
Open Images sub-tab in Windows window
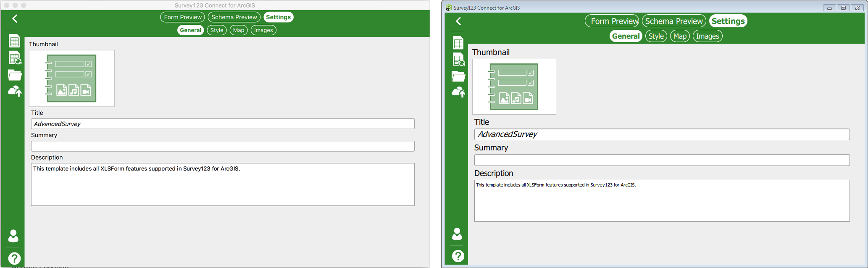tap(708, 36)
